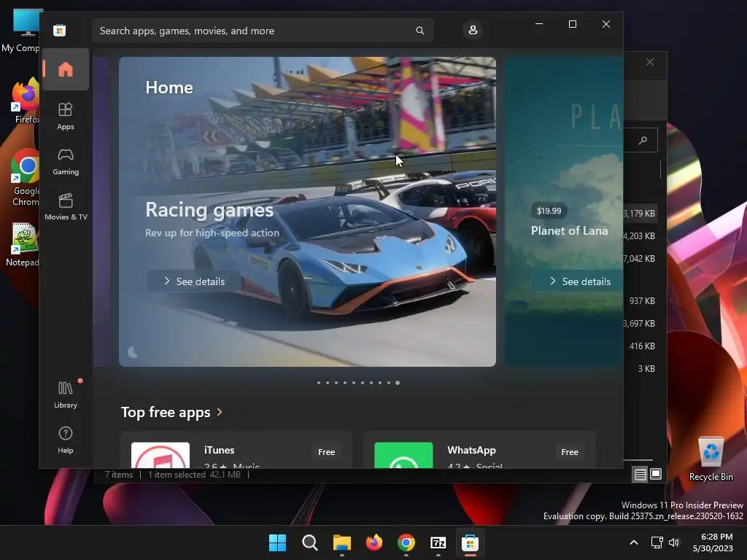The height and width of the screenshot is (560, 747).
Task: Click the Racing games banner image
Action: (307, 211)
